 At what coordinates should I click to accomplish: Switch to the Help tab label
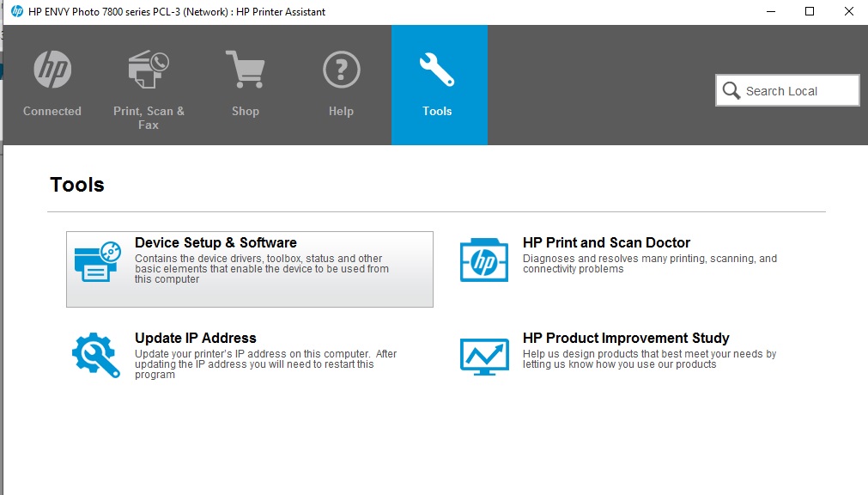tap(341, 111)
